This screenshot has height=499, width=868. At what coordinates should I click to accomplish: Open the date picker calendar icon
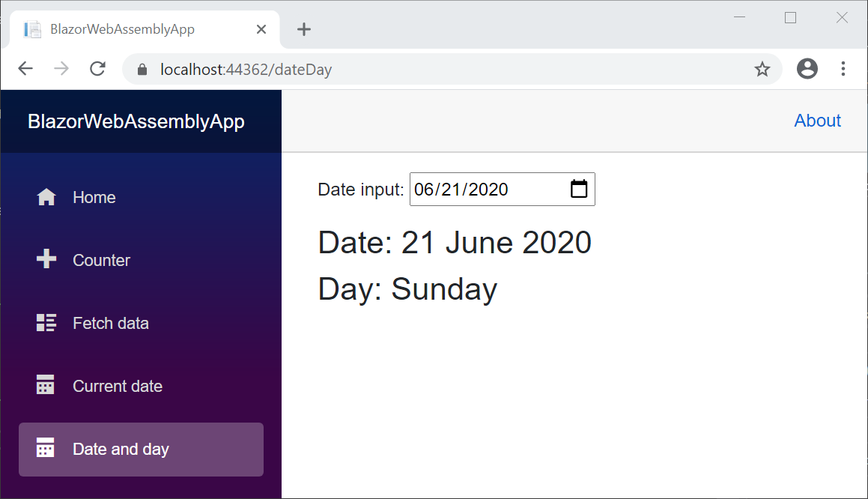tap(578, 189)
